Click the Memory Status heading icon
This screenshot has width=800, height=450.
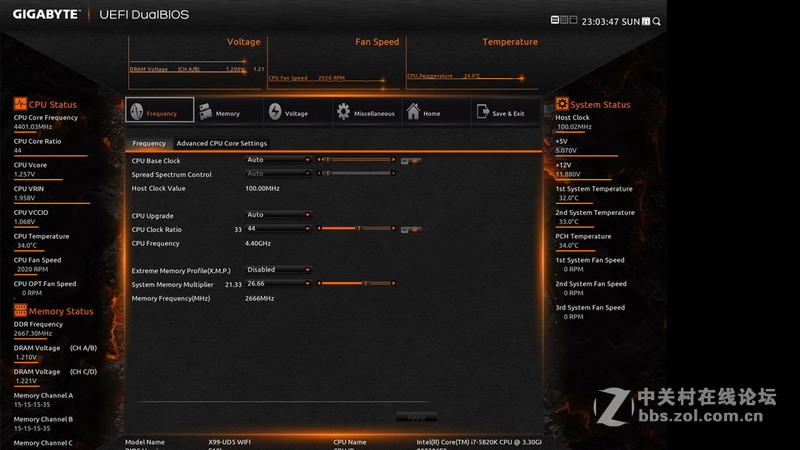click(20, 310)
